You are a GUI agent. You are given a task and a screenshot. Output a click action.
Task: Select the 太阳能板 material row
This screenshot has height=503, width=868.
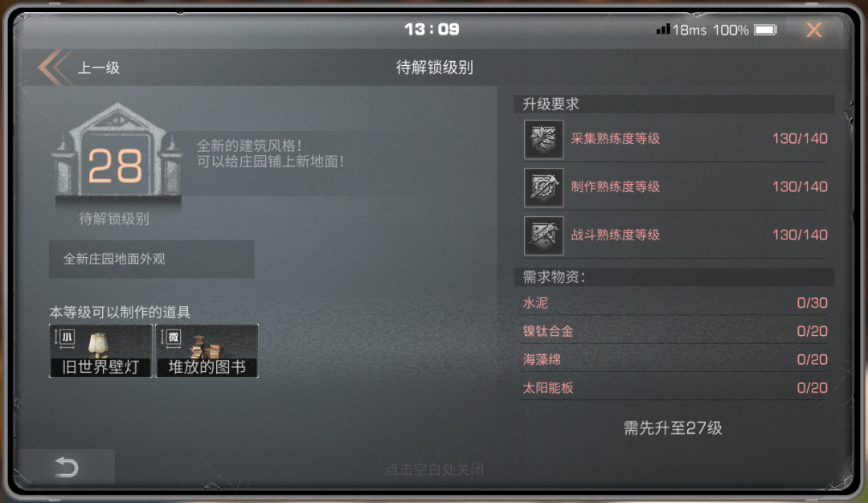pos(675,387)
